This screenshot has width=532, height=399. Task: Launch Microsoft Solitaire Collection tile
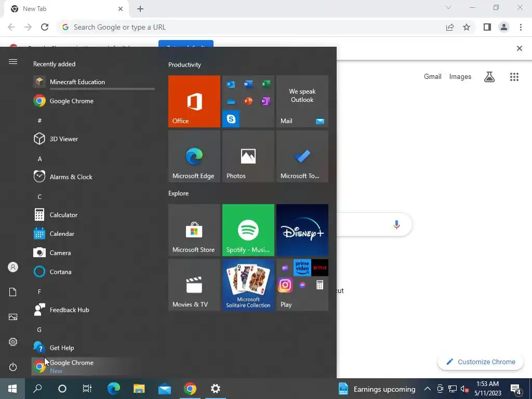pyautogui.click(x=248, y=285)
